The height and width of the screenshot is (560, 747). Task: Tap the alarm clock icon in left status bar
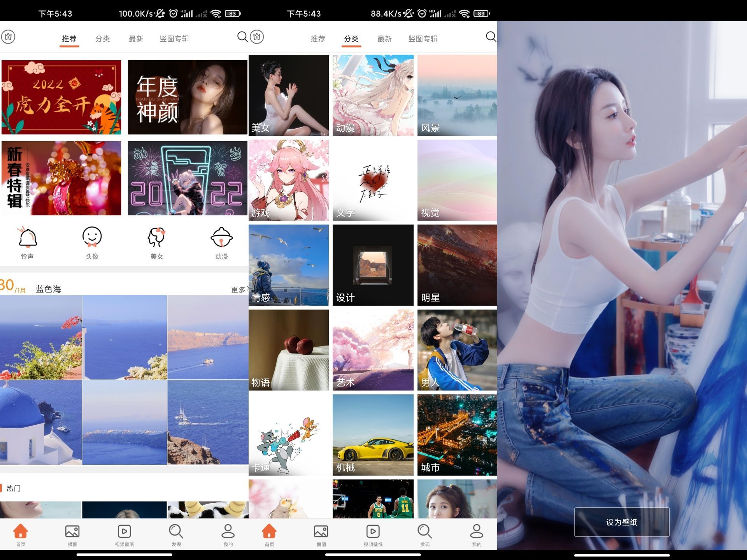click(x=174, y=14)
